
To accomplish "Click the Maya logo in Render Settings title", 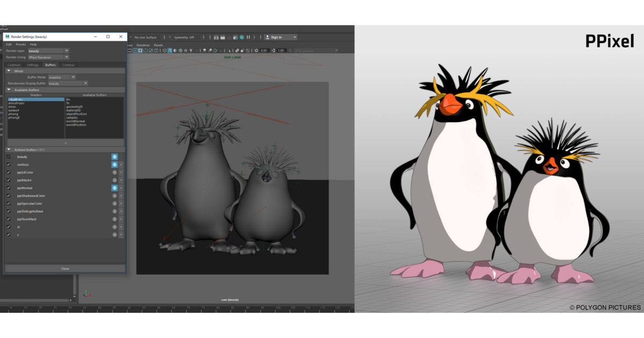I will click(x=8, y=36).
